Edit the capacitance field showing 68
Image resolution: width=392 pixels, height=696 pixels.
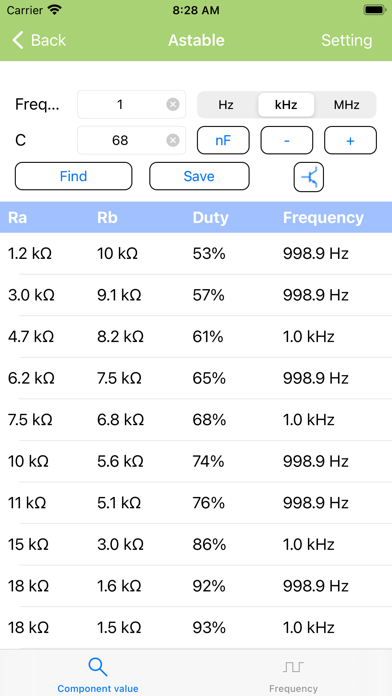[131, 140]
